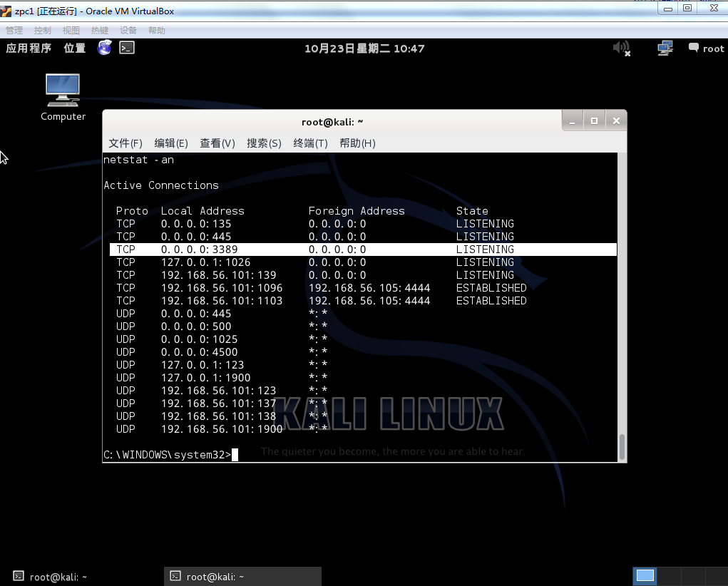
Task: Select the Computer desktop icon
Action: pos(63,98)
